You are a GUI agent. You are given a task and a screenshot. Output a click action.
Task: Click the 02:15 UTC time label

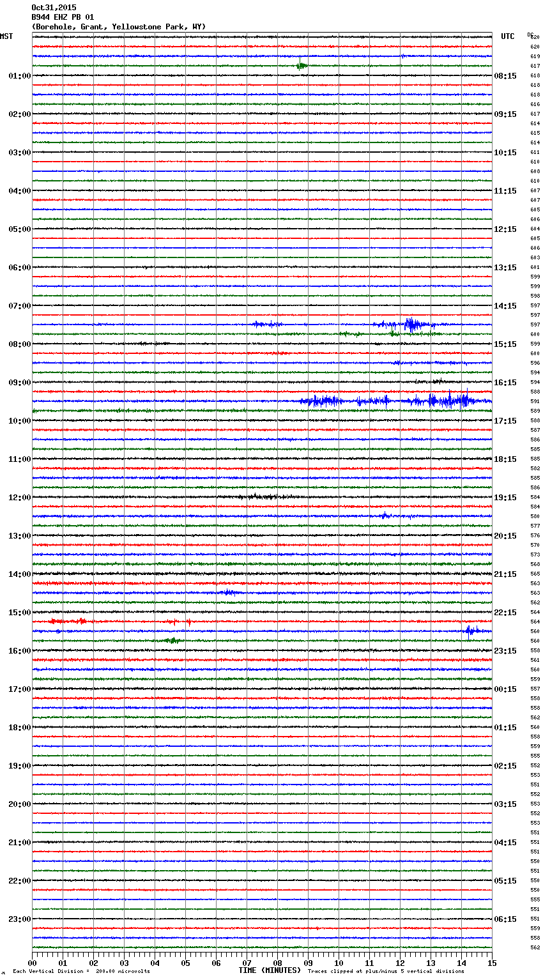pyautogui.click(x=505, y=766)
